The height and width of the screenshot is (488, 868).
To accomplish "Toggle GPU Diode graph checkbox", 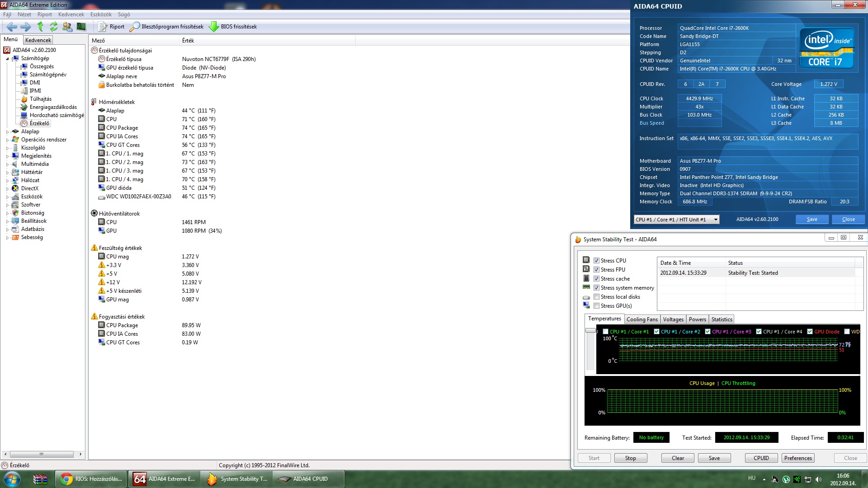I will pyautogui.click(x=810, y=332).
